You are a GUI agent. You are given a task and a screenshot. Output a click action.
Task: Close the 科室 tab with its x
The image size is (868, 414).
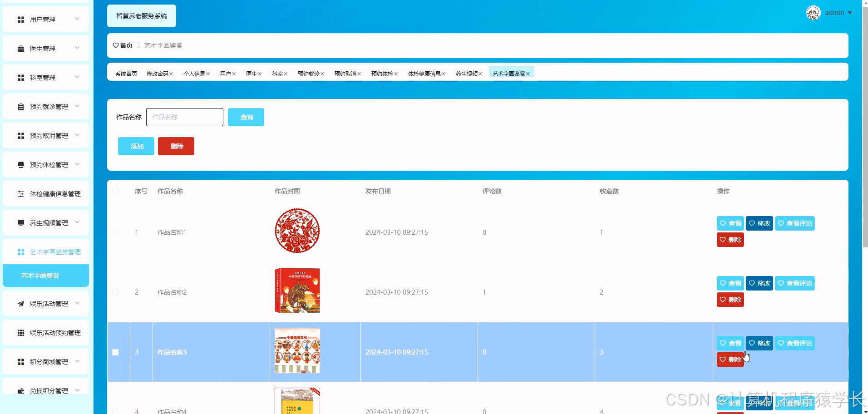(286, 74)
